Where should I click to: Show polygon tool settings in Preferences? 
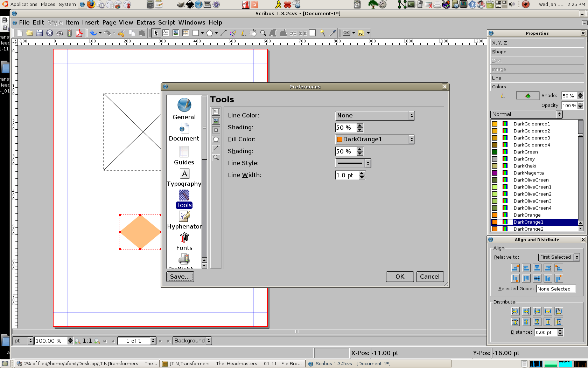(216, 139)
